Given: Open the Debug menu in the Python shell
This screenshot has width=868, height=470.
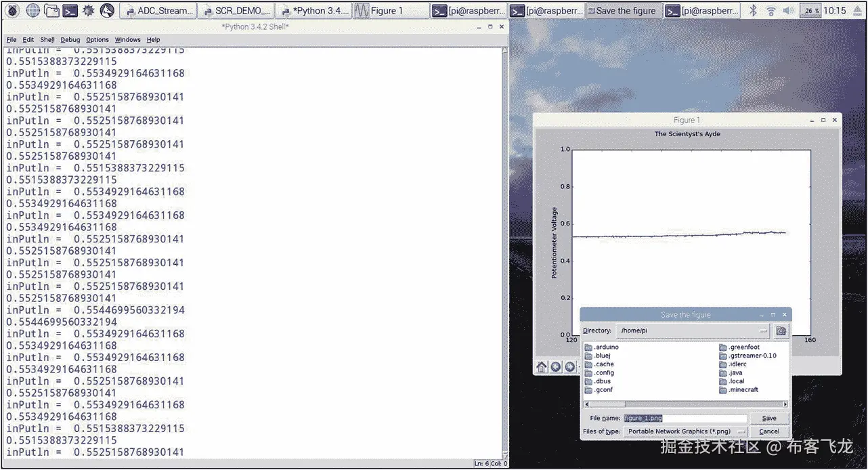Looking at the screenshot, I should coord(70,39).
